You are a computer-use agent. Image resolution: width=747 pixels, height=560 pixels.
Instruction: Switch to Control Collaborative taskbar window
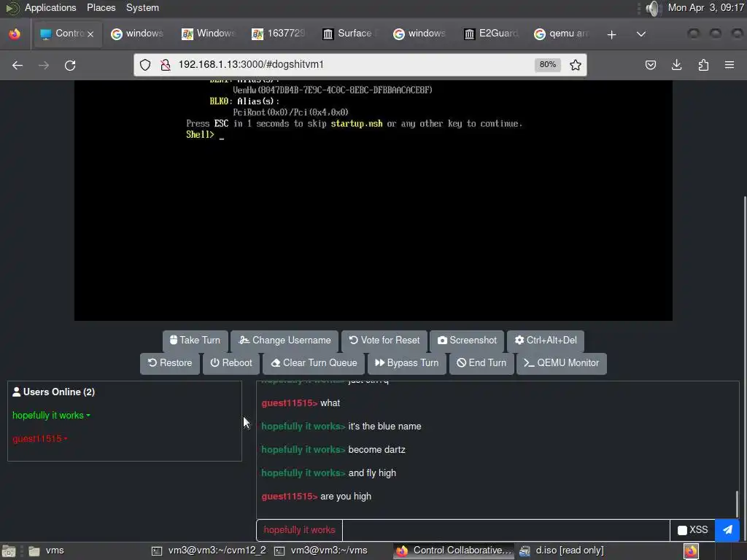tap(454, 551)
